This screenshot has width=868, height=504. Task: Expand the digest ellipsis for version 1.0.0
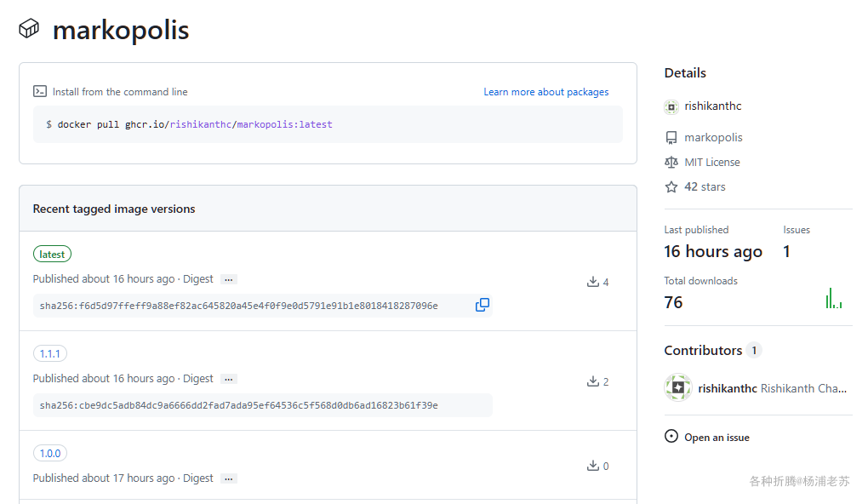[x=228, y=478]
